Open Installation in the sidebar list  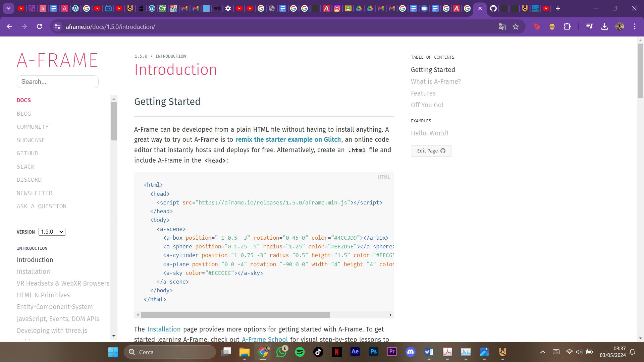point(33,271)
